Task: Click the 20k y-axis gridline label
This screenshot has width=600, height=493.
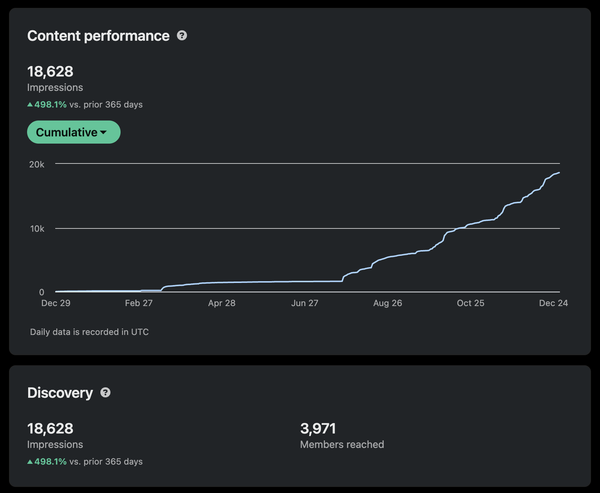Action: pyautogui.click(x=36, y=164)
